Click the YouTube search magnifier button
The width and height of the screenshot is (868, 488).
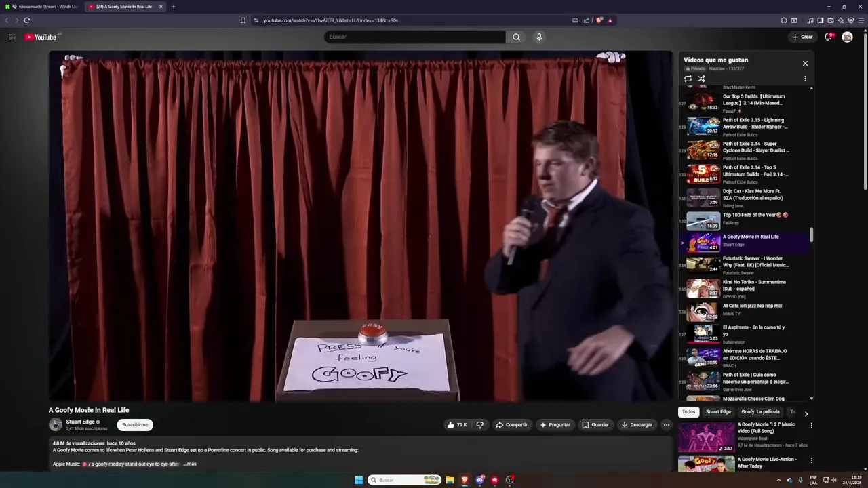516,37
